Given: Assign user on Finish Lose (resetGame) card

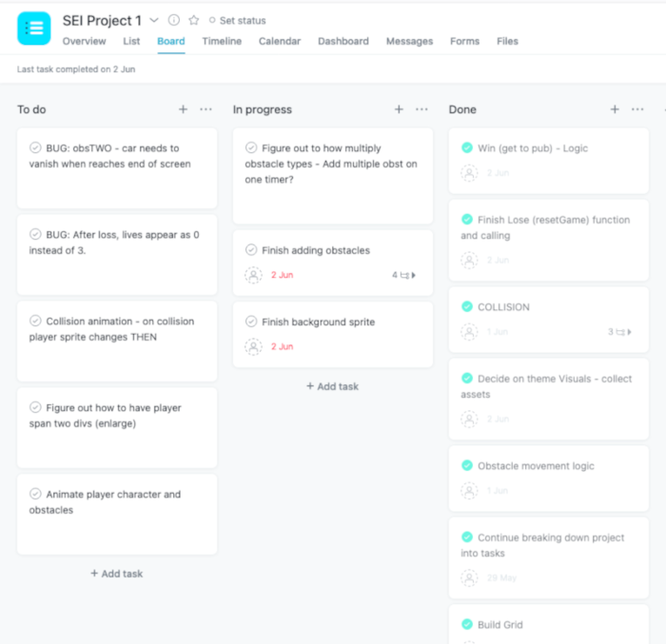Looking at the screenshot, I should [469, 260].
